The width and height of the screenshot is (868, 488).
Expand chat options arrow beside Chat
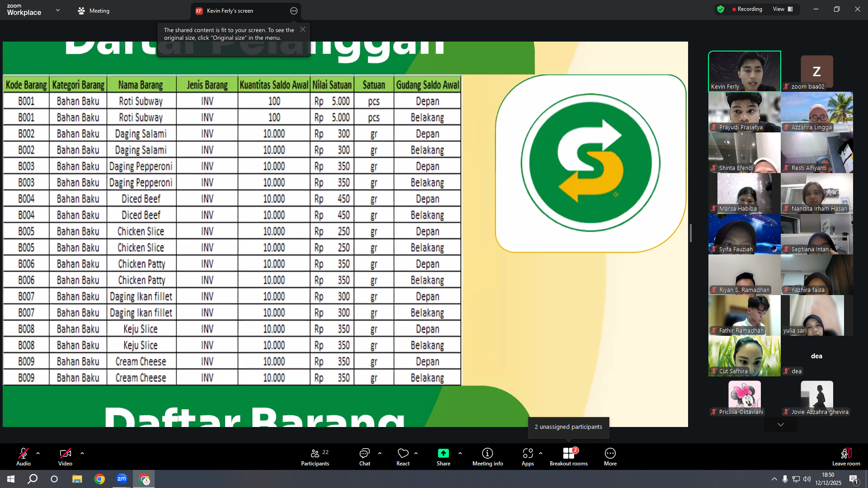point(380,453)
